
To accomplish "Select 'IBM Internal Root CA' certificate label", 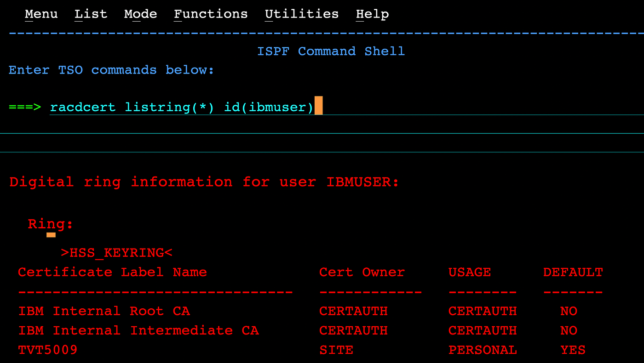I will pos(104,311).
